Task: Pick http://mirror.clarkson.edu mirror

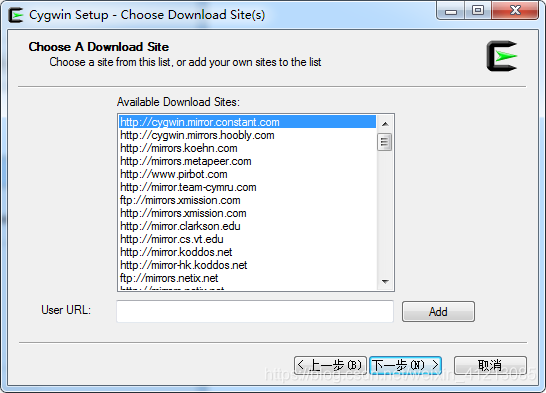Action: pyautogui.click(x=248, y=226)
